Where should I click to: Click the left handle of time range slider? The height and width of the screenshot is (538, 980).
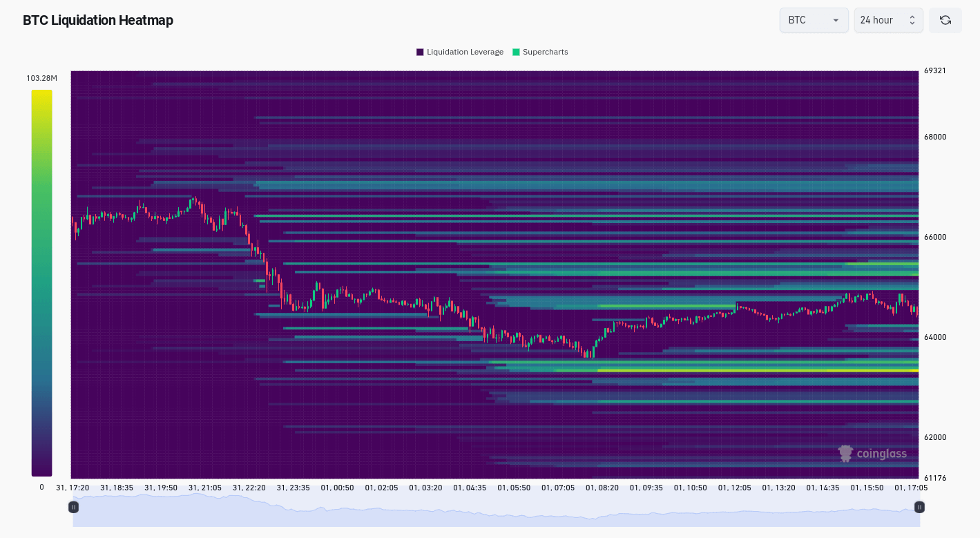[73, 507]
